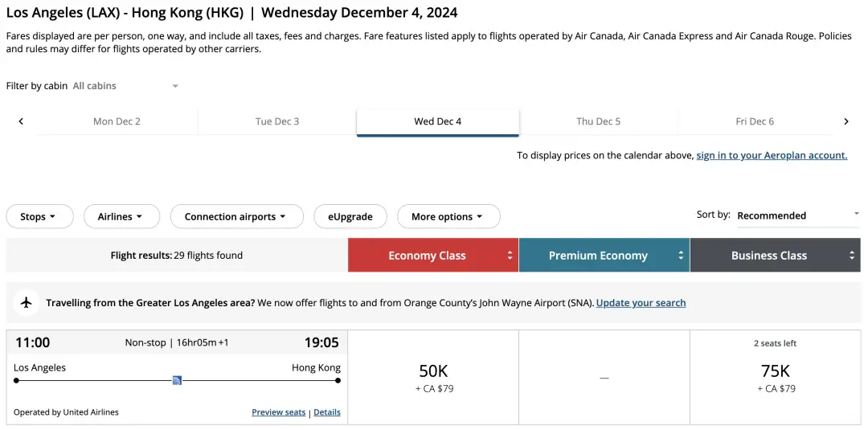Open the Filter by cabin dropdown
Viewport: 868px width, 430px height.
(x=125, y=86)
